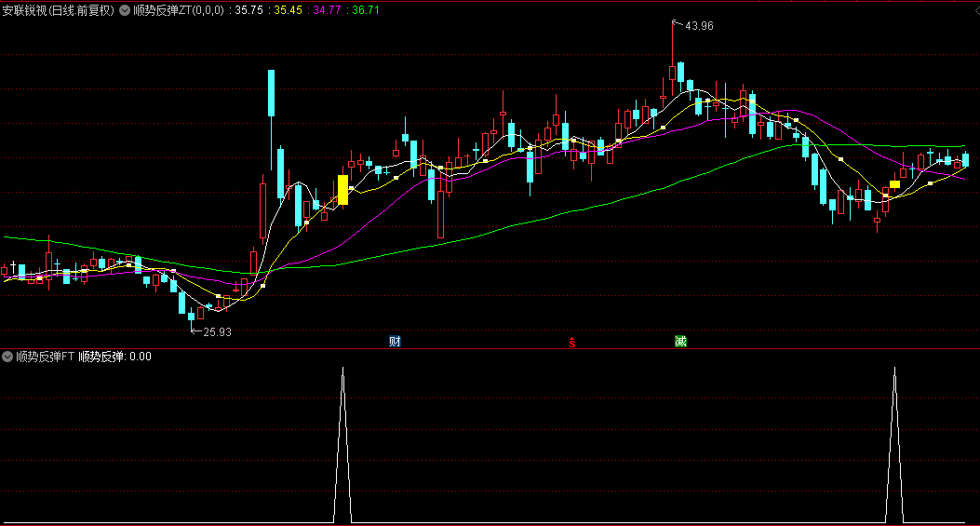Click the first spike in the sub-chart
980x526 pixels.
pyautogui.click(x=342, y=444)
